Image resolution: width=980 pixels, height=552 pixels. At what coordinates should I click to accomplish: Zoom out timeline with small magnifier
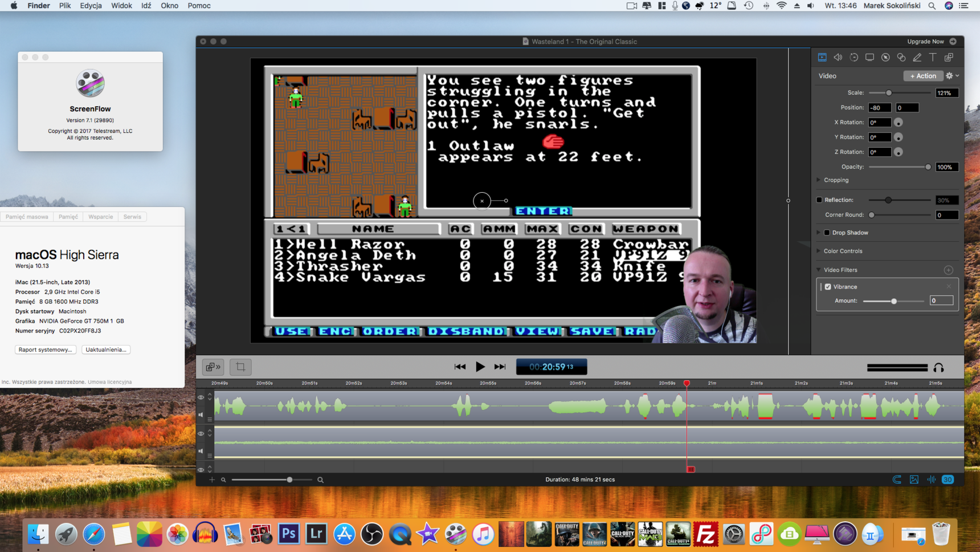(223, 480)
